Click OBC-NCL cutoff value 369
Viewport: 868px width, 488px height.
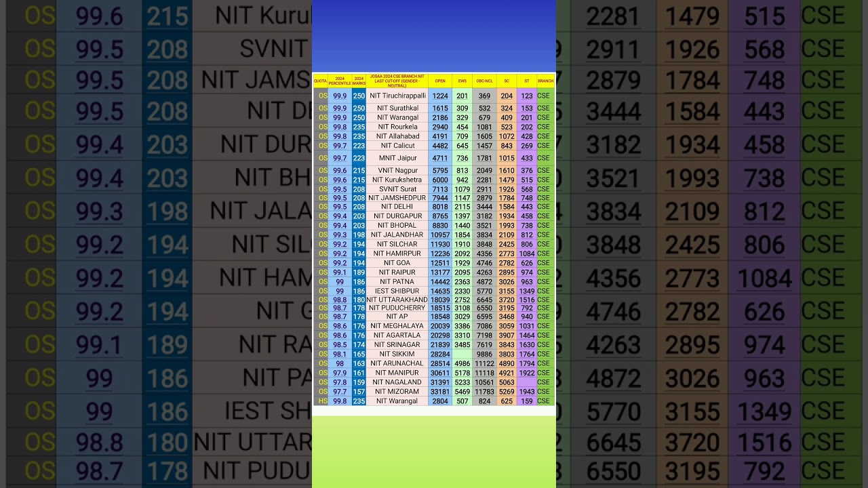[484, 96]
